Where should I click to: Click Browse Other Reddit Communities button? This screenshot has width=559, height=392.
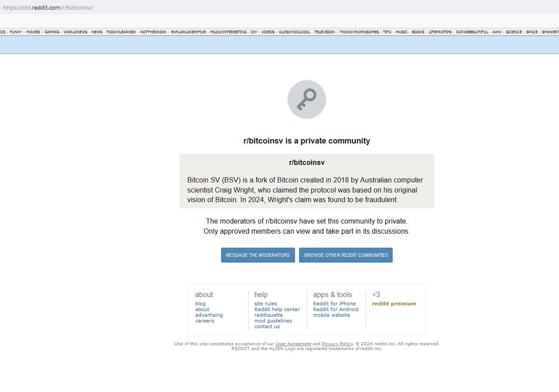346,255
